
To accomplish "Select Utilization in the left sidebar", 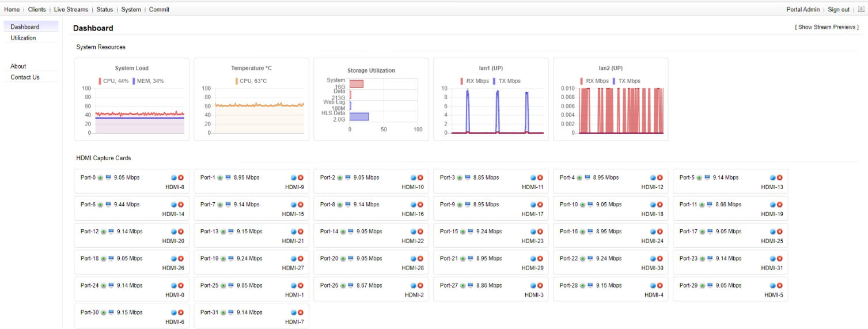I will [23, 38].
